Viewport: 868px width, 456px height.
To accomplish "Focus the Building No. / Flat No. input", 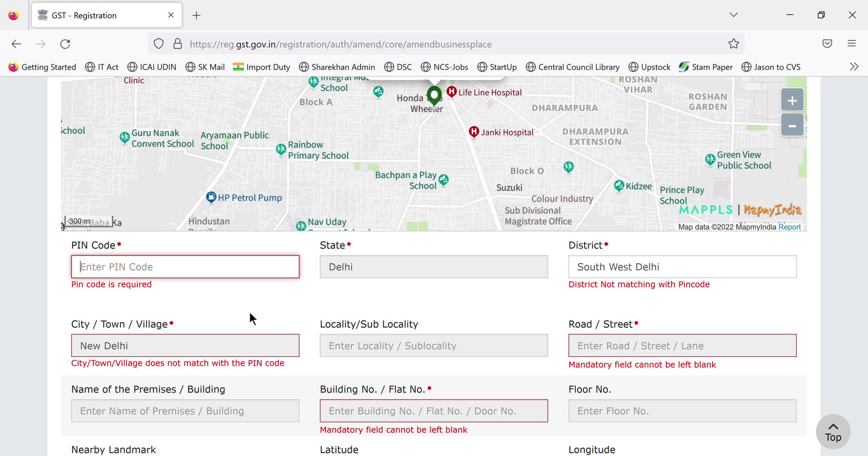I will (434, 411).
